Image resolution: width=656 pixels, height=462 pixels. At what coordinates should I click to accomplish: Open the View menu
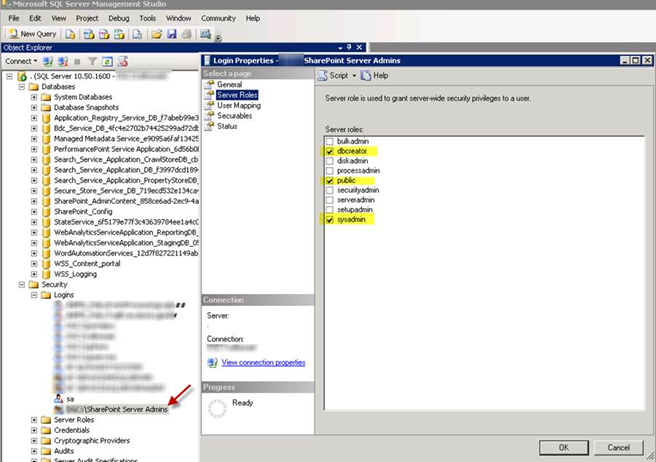click(59, 18)
